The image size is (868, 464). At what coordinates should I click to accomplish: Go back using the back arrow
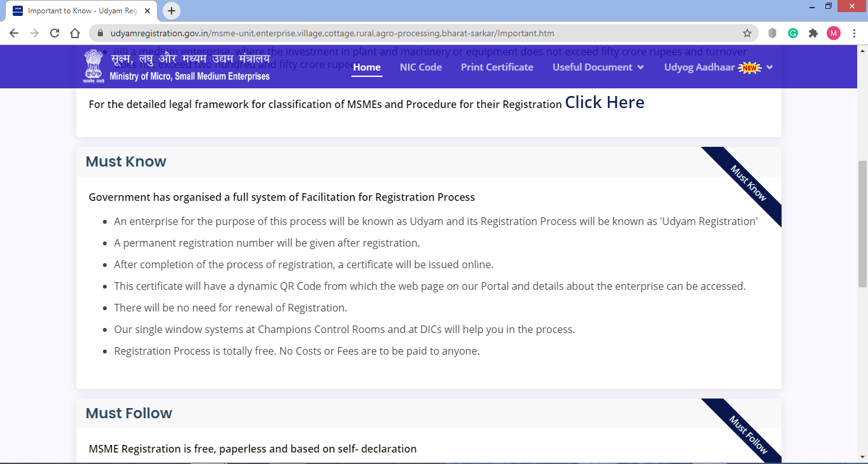pyautogui.click(x=13, y=32)
